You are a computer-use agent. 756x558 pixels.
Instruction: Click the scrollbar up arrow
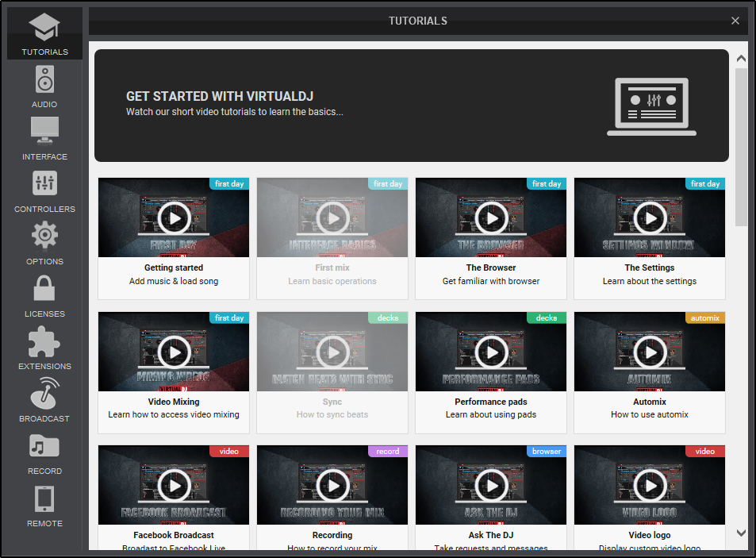coord(741,59)
